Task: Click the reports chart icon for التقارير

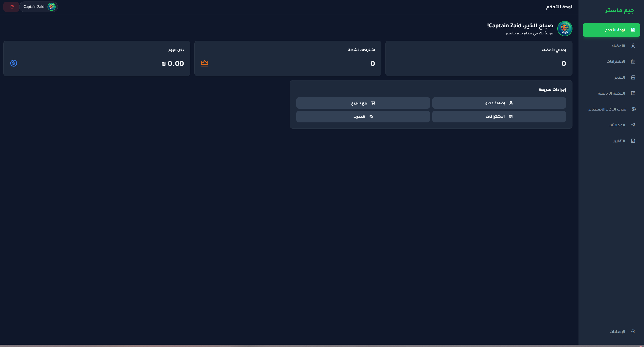Action: 633,141
